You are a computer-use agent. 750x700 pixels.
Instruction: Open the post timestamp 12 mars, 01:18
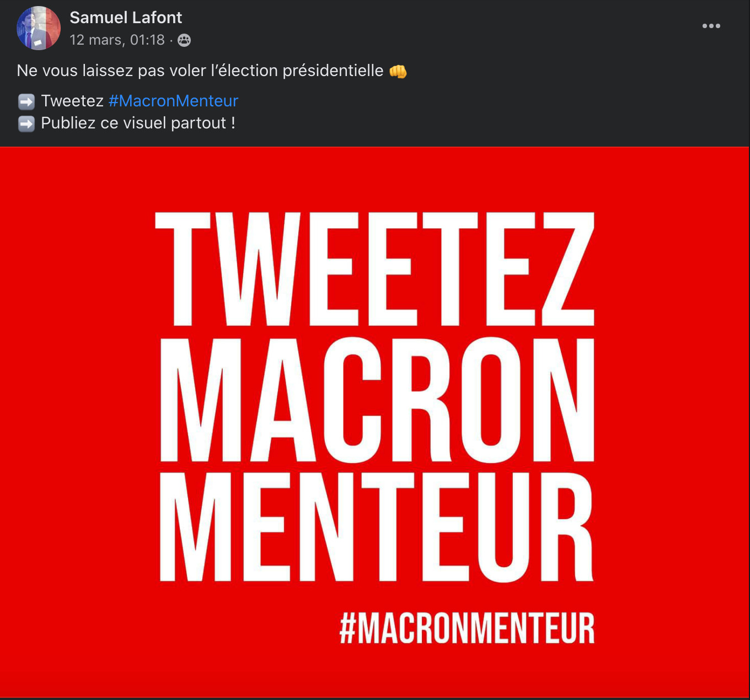click(x=117, y=40)
